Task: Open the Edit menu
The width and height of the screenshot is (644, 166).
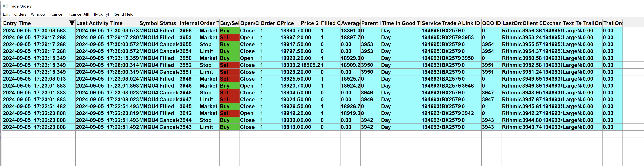Action: tap(6, 14)
